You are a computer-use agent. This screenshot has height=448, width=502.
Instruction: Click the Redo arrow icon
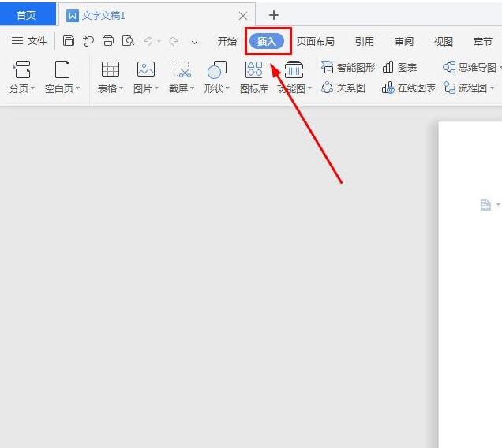(x=174, y=41)
